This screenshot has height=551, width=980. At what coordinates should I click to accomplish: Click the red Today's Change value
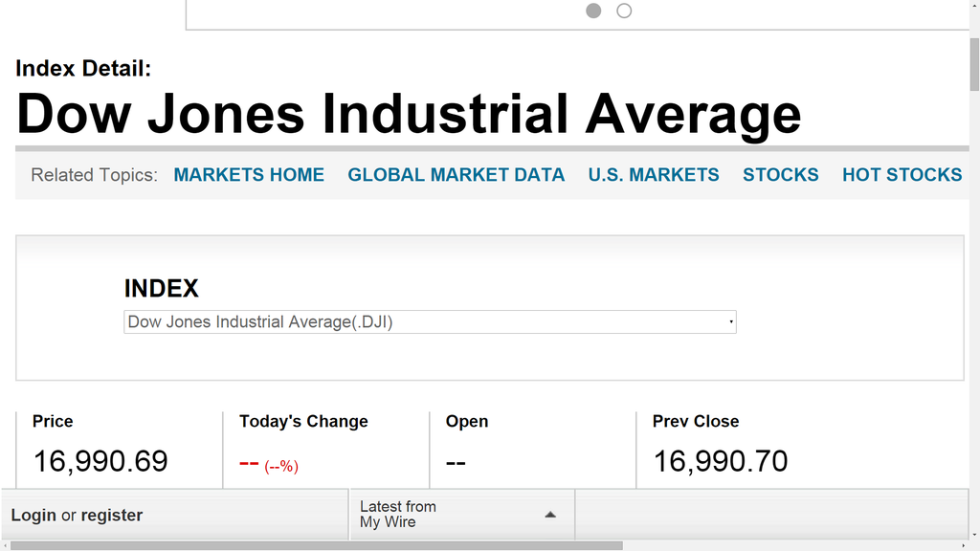point(269,464)
